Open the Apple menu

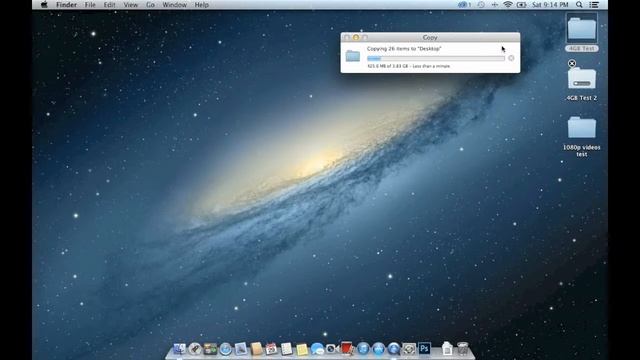tap(44, 5)
